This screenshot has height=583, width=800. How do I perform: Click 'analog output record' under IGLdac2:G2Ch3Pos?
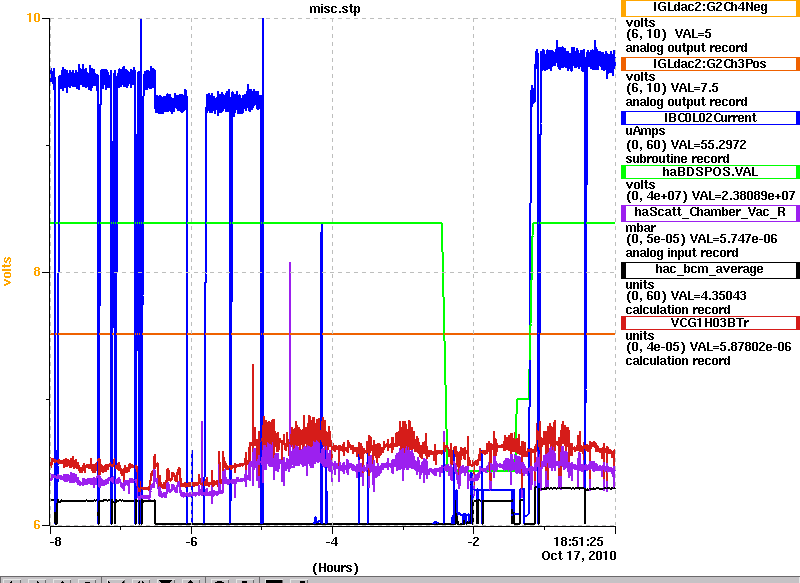pos(687,102)
